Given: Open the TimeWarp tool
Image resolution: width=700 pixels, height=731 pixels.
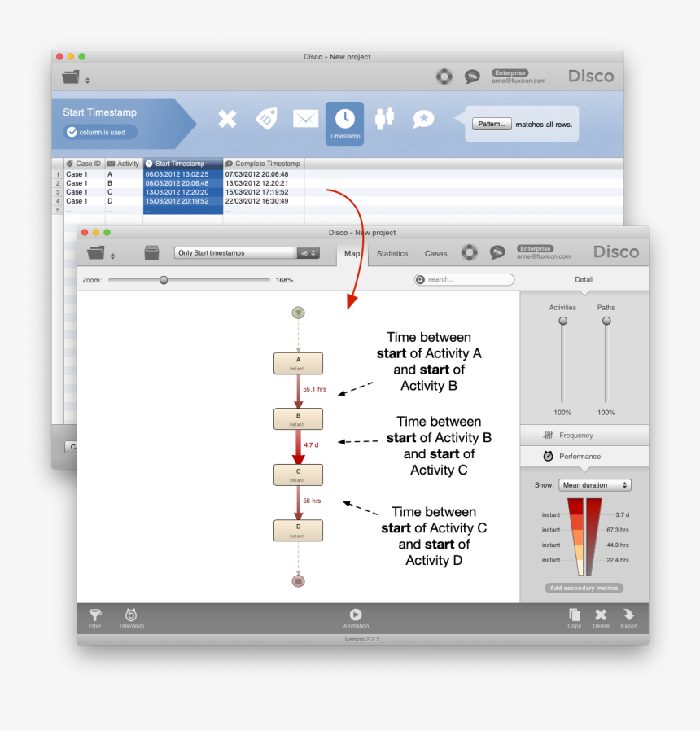Looking at the screenshot, I should point(131,619).
